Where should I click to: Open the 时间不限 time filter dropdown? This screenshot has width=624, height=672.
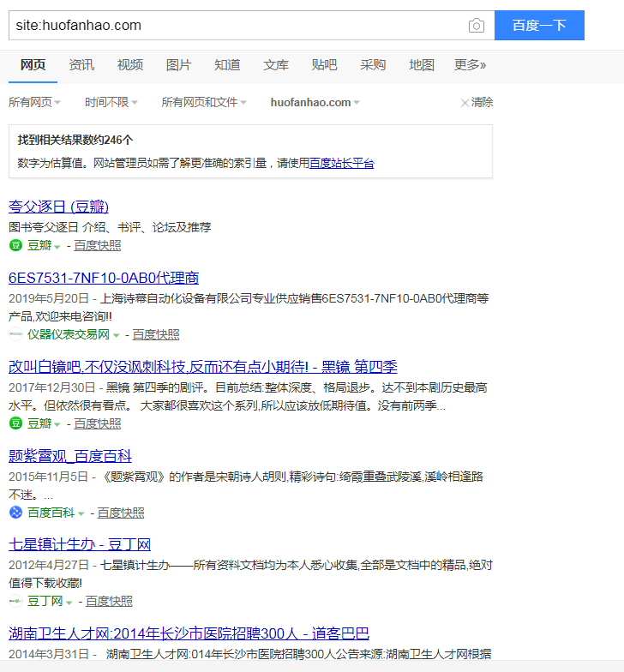[111, 103]
